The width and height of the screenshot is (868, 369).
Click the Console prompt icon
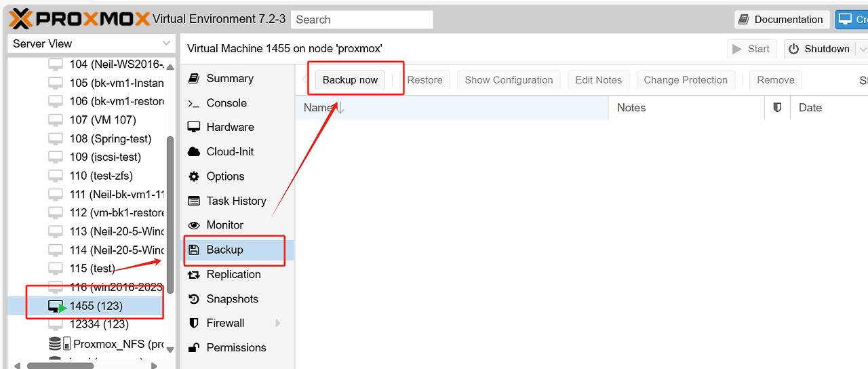(194, 103)
